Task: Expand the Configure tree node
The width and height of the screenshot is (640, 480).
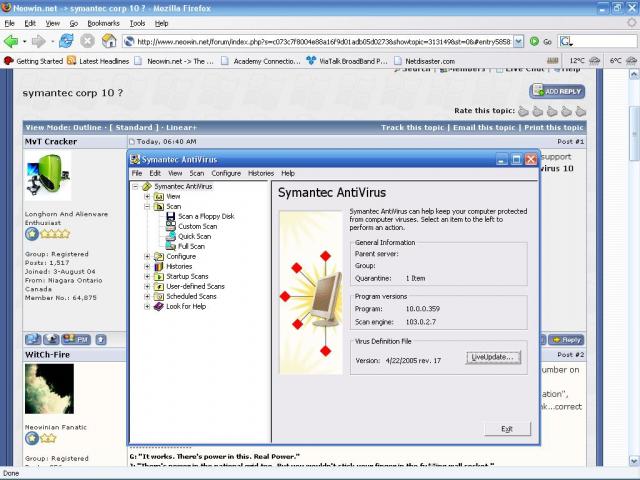Action: (147, 256)
